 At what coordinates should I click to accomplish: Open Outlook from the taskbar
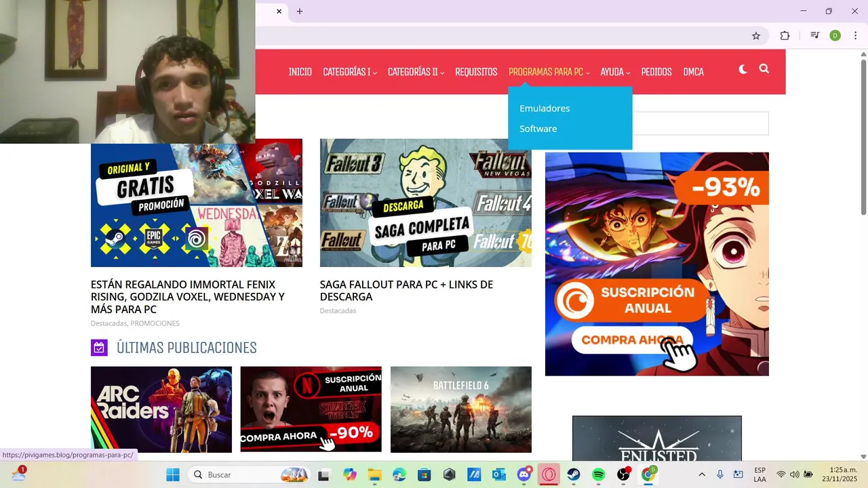(499, 474)
